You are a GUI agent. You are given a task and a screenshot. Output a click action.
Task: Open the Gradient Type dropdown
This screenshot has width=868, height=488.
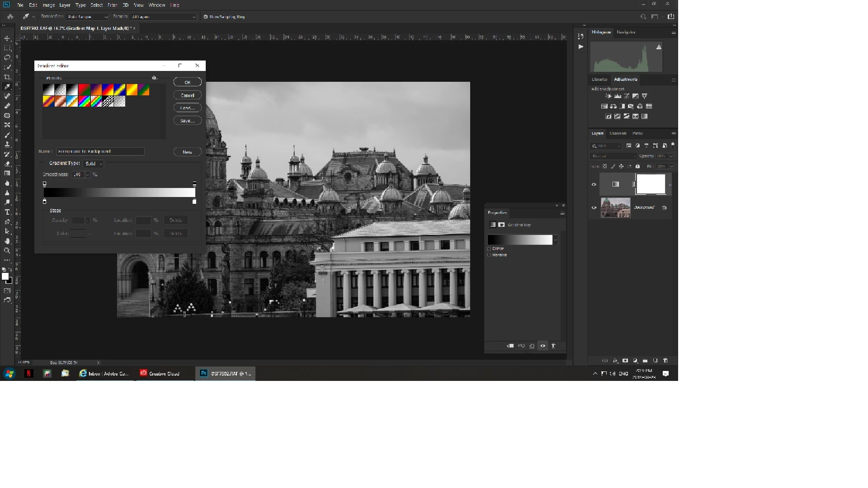[x=94, y=164]
